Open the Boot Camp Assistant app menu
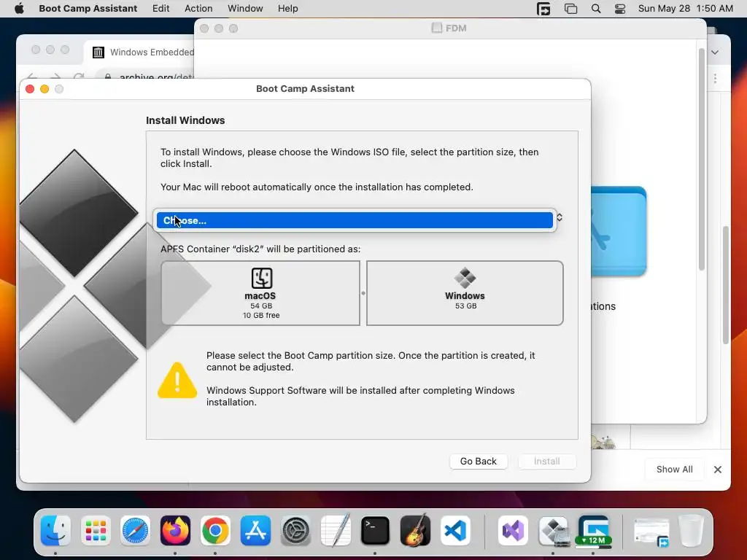The width and height of the screenshot is (747, 560). pos(88,9)
